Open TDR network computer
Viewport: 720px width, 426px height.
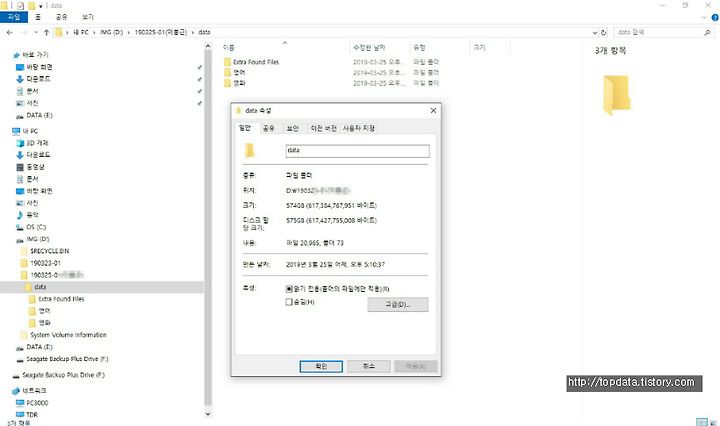click(x=27, y=415)
